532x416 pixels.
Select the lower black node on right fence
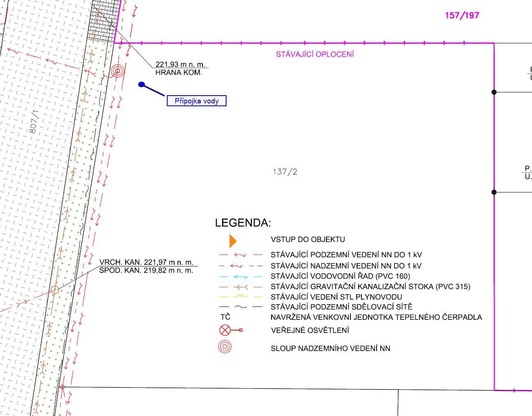[x=494, y=192]
